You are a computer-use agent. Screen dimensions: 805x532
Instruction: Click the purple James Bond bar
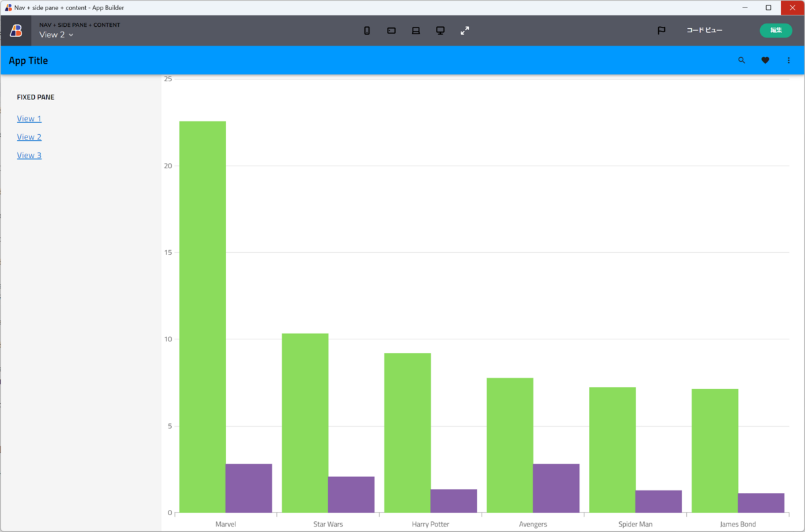click(761, 503)
